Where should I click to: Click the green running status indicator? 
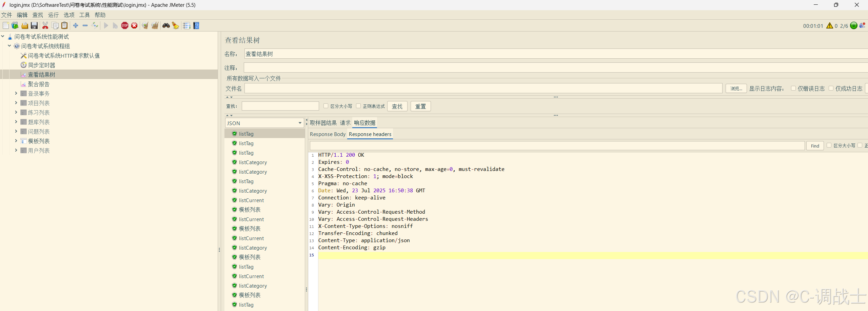click(854, 26)
